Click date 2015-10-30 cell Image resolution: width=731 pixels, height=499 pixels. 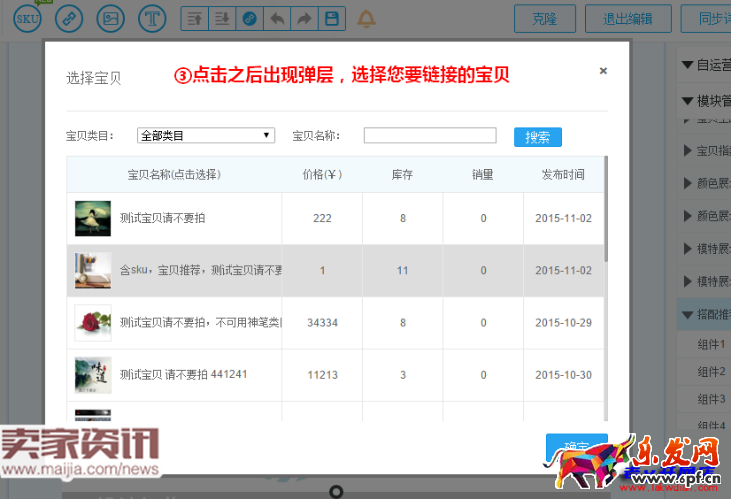point(563,375)
